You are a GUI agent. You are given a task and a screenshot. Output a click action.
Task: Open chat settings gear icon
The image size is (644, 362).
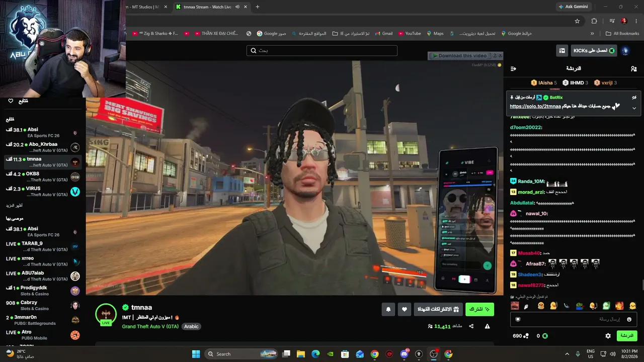tap(608, 336)
